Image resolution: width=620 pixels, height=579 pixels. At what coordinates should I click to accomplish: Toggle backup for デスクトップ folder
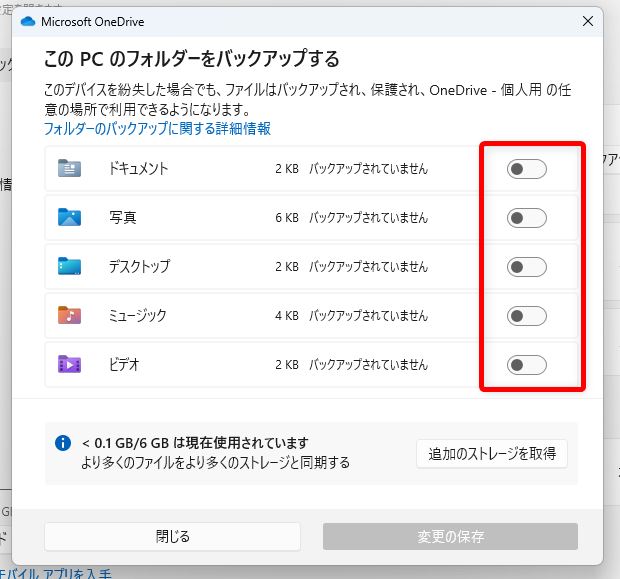coord(527,267)
